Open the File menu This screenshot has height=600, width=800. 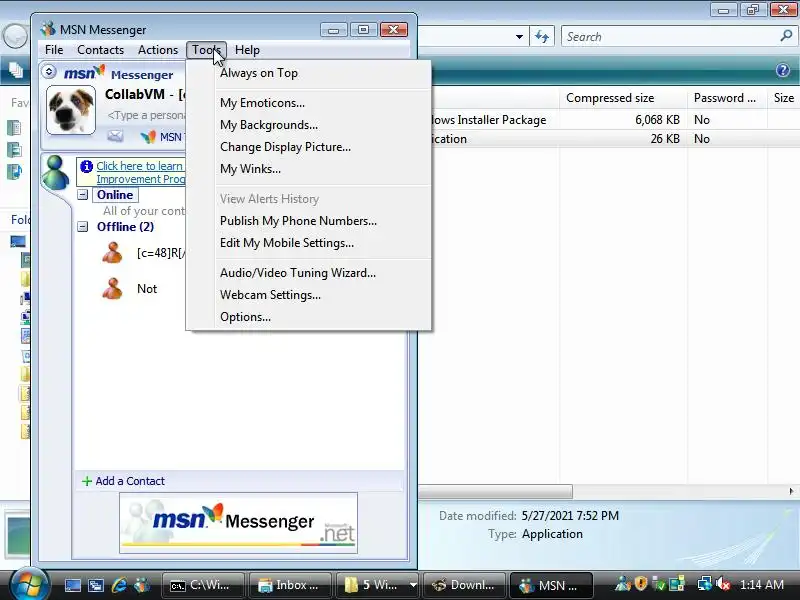54,50
